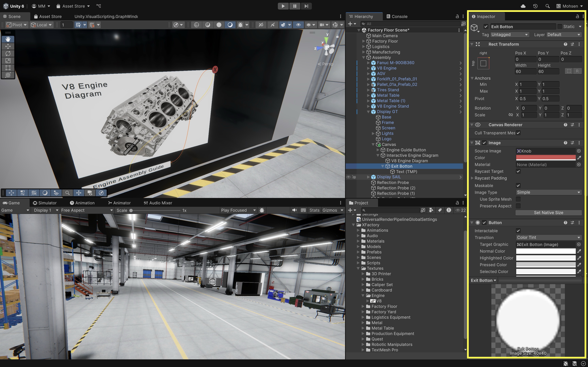Screen dimensions: 588x367
Task: Expand the Display SAIL hierarchy item
Action: point(368,177)
